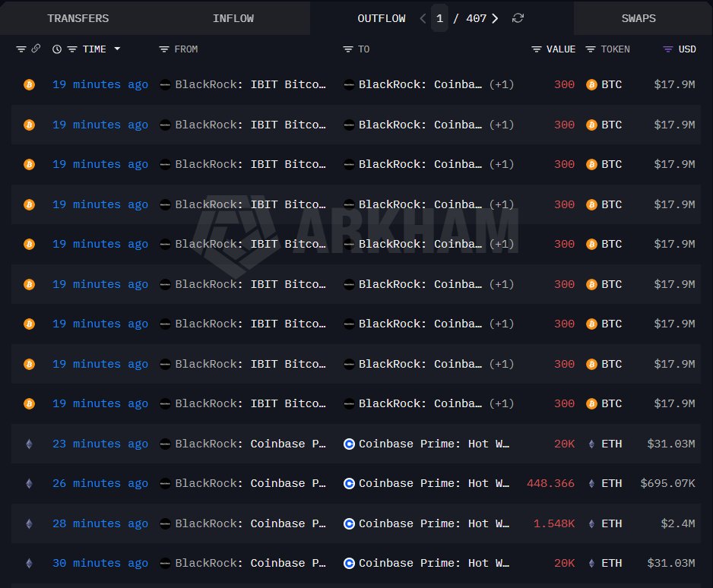Click the $2.4M USD amount
Image resolution: width=713 pixels, height=588 pixels.
click(x=678, y=523)
